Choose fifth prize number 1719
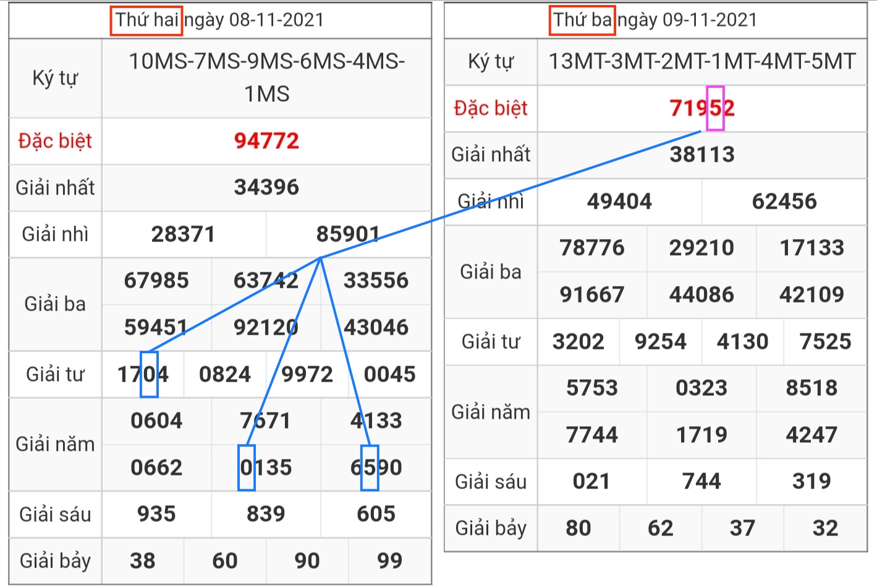 pos(702,435)
